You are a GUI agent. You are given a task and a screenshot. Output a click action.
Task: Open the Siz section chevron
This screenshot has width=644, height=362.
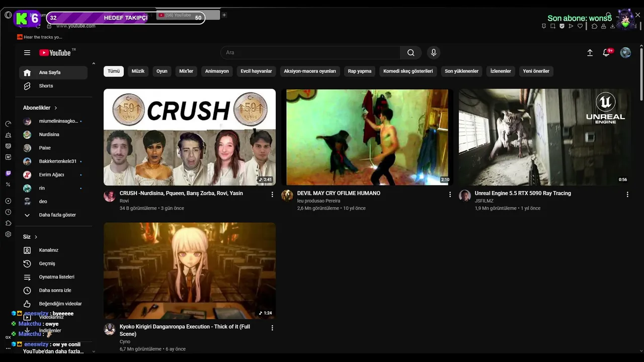(x=36, y=237)
